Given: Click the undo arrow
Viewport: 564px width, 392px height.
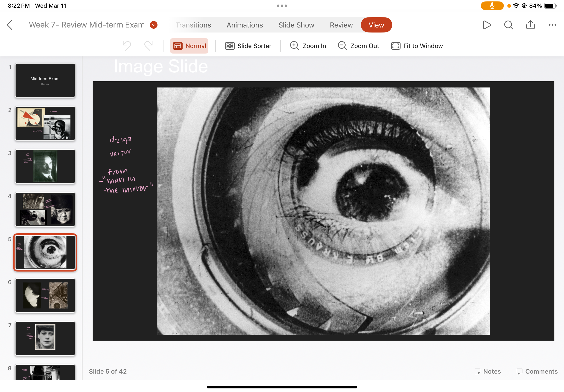Looking at the screenshot, I should [127, 46].
